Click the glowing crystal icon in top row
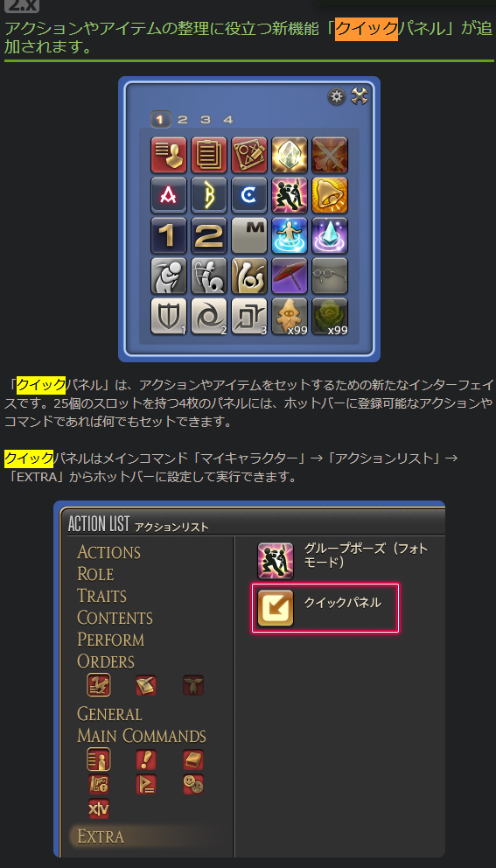 (290, 155)
